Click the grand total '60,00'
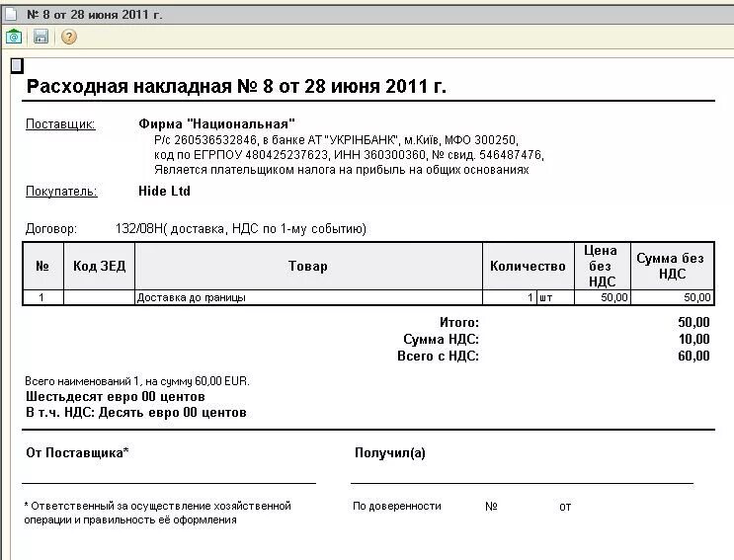 (x=693, y=356)
